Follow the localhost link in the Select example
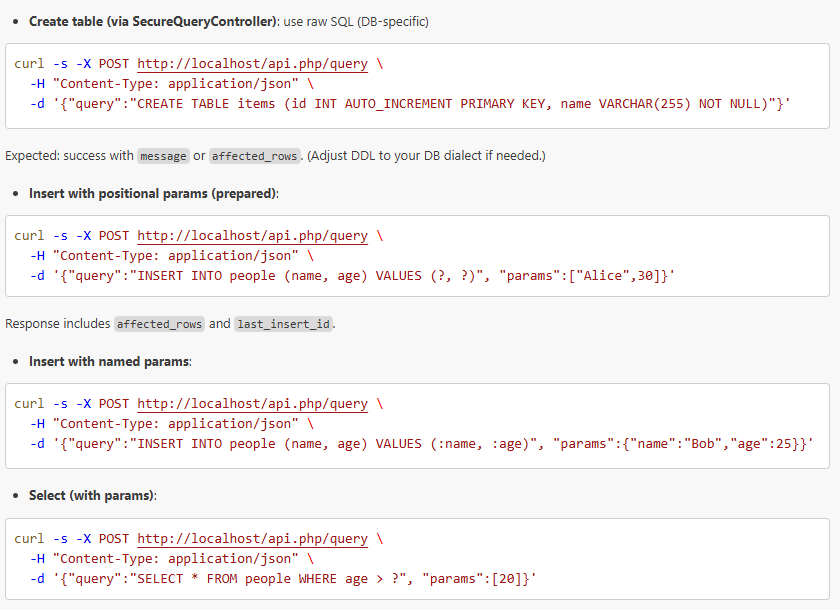Image resolution: width=840 pixels, height=610 pixels. coord(252,539)
